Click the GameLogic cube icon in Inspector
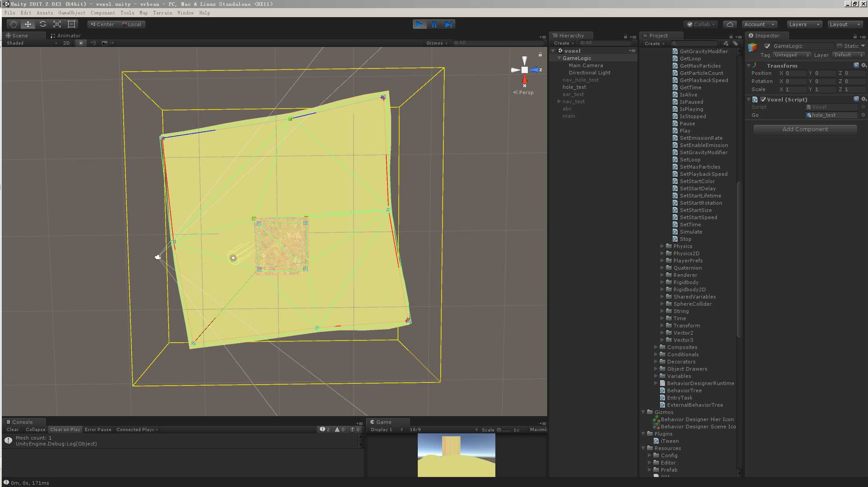The height and width of the screenshot is (487, 868). coord(753,47)
